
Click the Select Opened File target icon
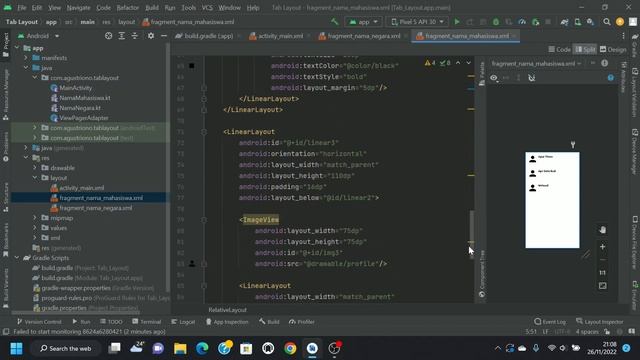pyautogui.click(x=109, y=36)
